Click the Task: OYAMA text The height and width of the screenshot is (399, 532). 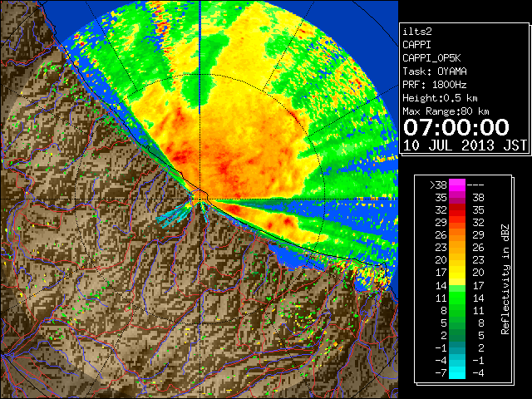[435, 71]
